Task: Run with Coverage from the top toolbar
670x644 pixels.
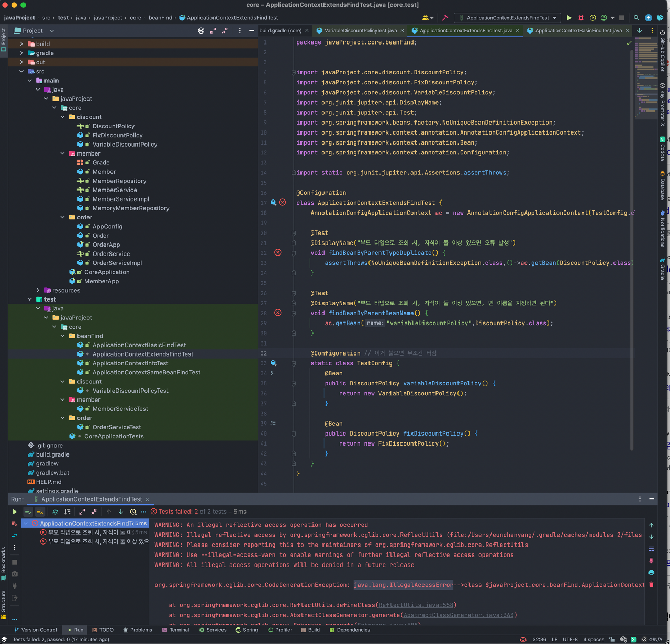Action: click(x=593, y=18)
